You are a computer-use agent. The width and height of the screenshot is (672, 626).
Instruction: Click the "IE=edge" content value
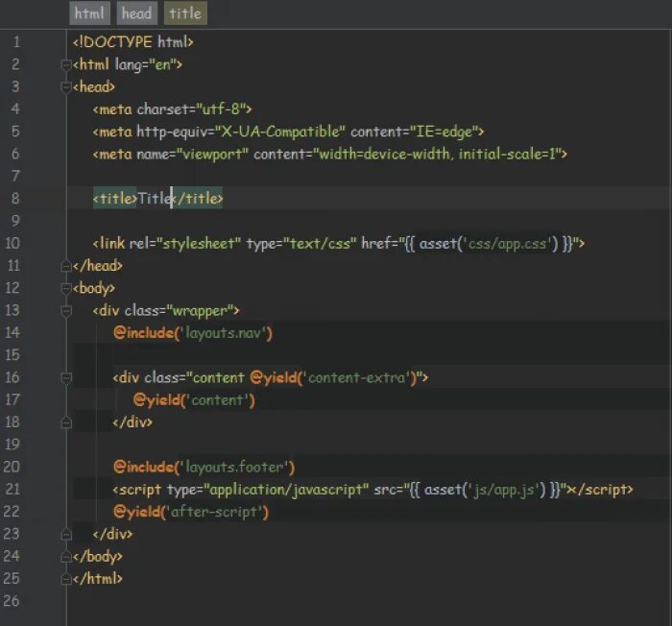coord(444,132)
